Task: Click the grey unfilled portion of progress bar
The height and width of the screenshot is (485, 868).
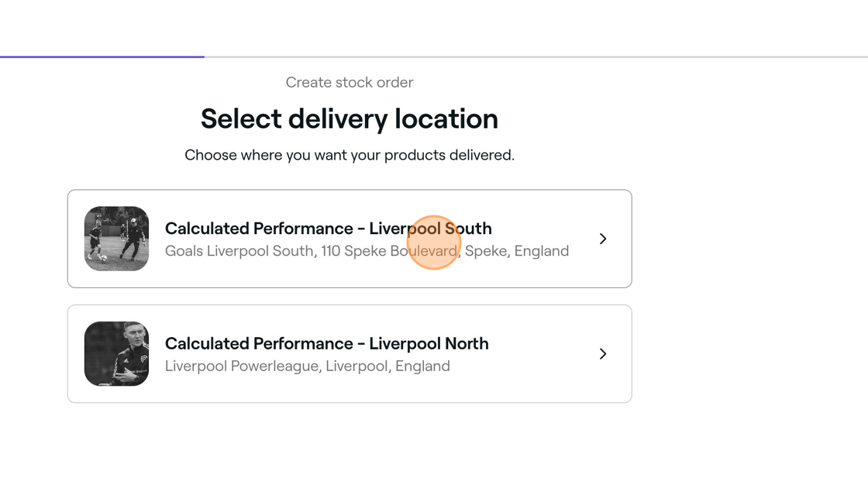Action: pyautogui.click(x=536, y=57)
